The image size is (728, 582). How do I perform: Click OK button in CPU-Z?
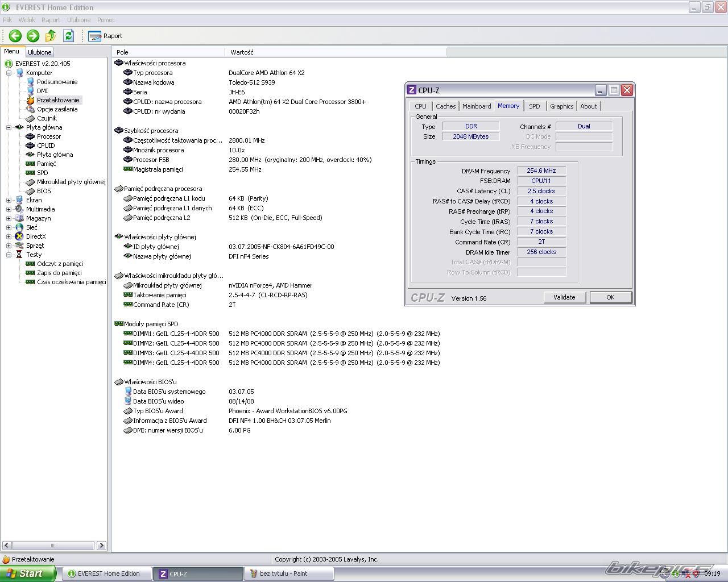[610, 297]
